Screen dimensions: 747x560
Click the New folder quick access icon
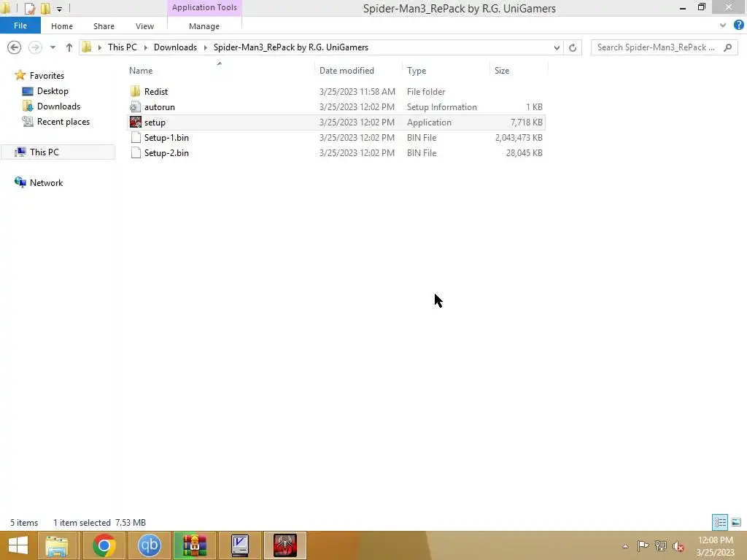(x=46, y=9)
